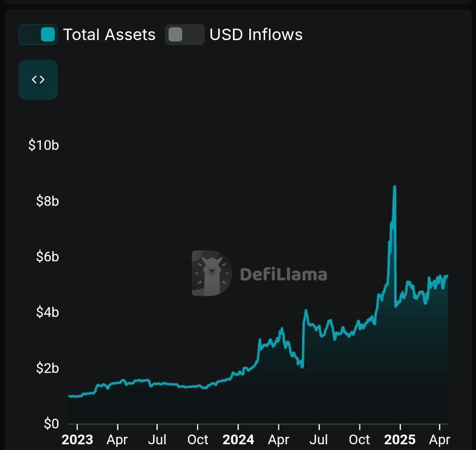Click the Total Assets label text

[109, 34]
